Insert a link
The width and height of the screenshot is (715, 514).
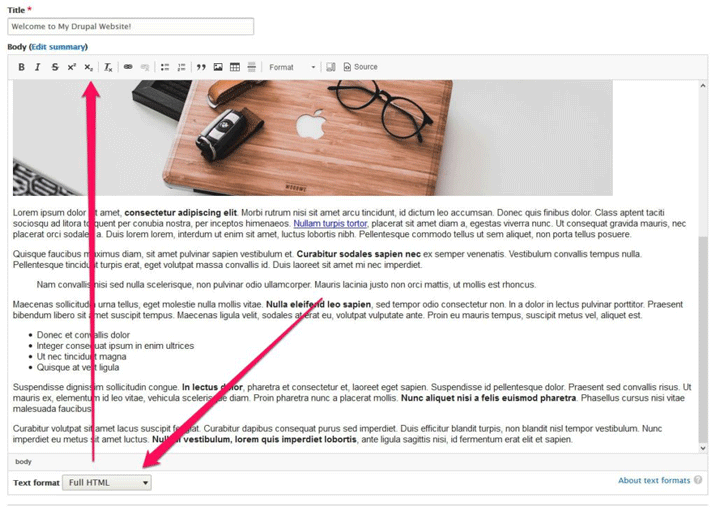tap(128, 67)
